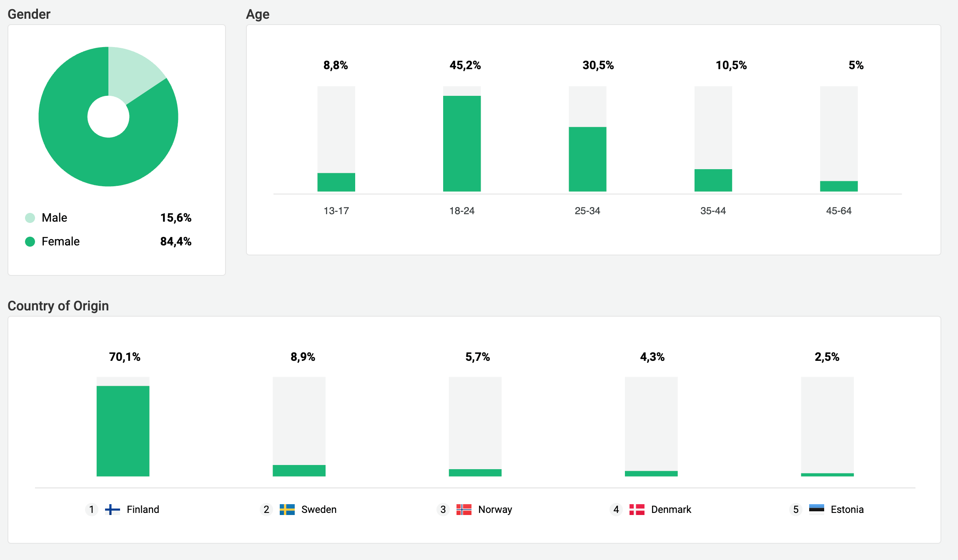Click the rank 1 badge beside Finland

(92, 510)
